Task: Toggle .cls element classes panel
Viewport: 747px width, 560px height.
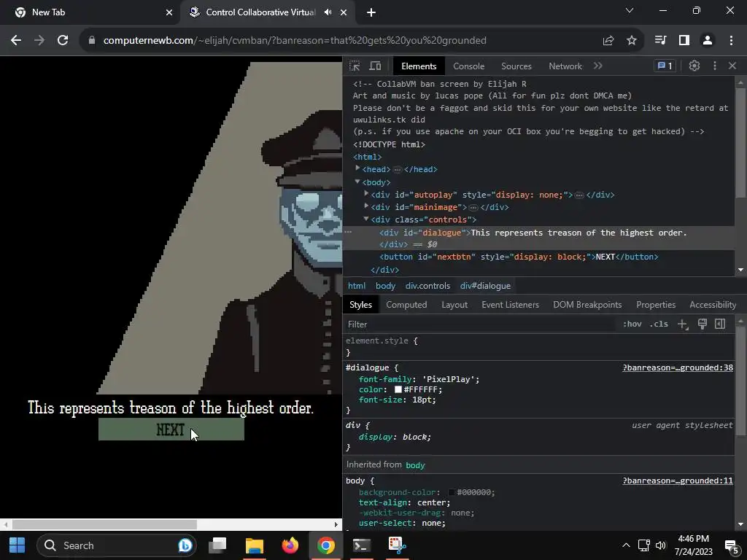Action: click(659, 324)
